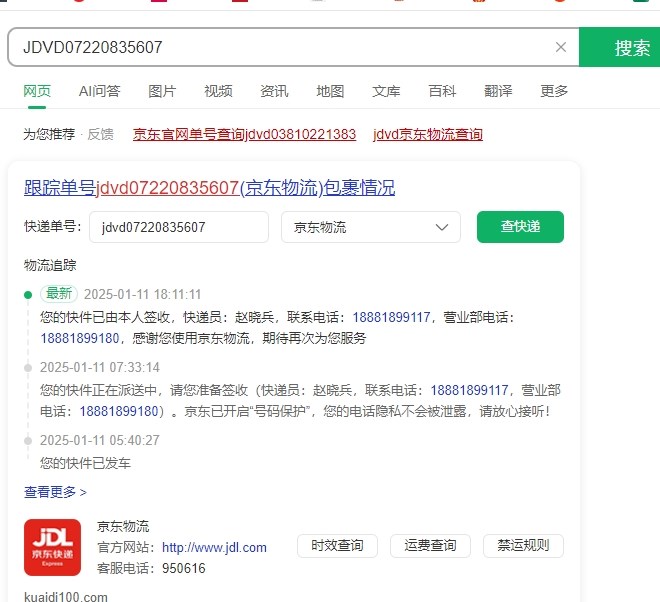Open the 文库 tab

386,91
